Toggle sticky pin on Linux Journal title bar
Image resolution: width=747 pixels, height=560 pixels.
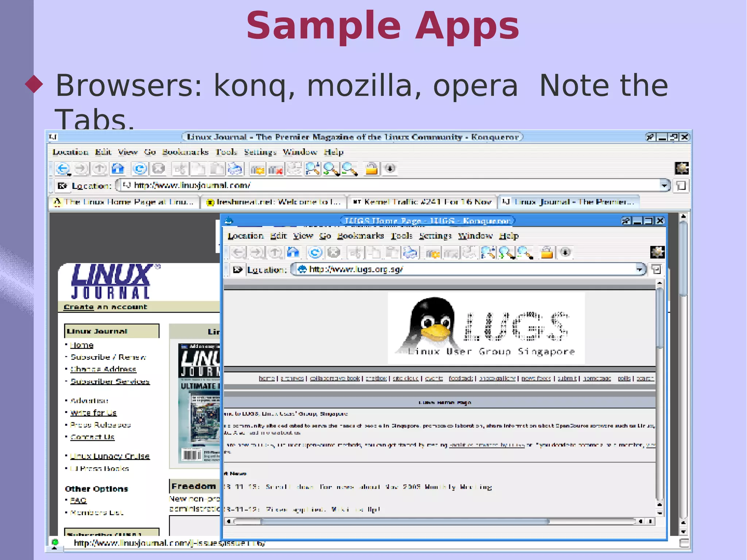[x=651, y=137]
